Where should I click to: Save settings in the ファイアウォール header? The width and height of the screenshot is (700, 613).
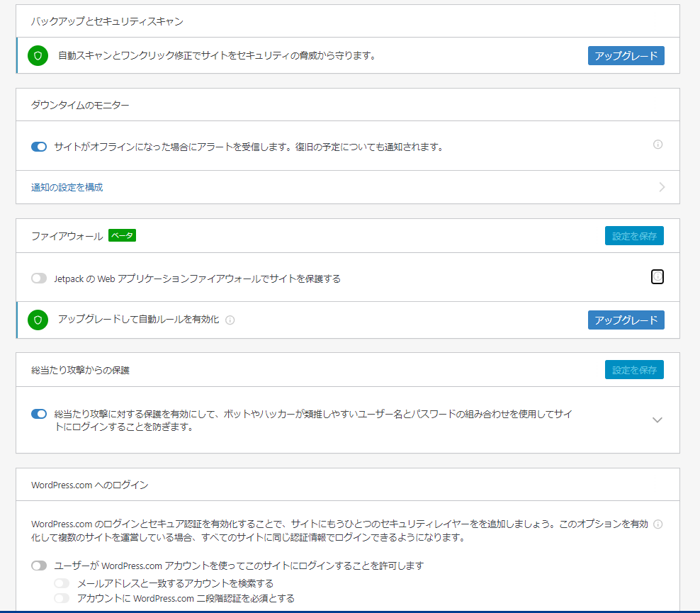tap(634, 236)
